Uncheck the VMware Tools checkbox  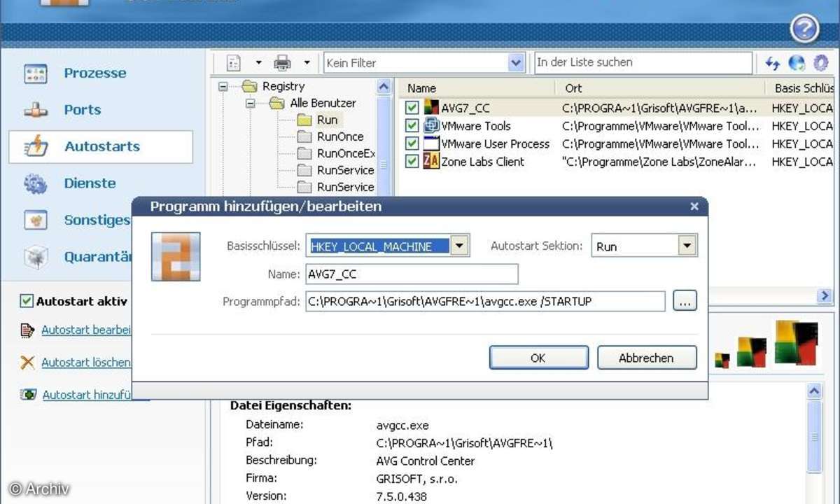coord(412,126)
